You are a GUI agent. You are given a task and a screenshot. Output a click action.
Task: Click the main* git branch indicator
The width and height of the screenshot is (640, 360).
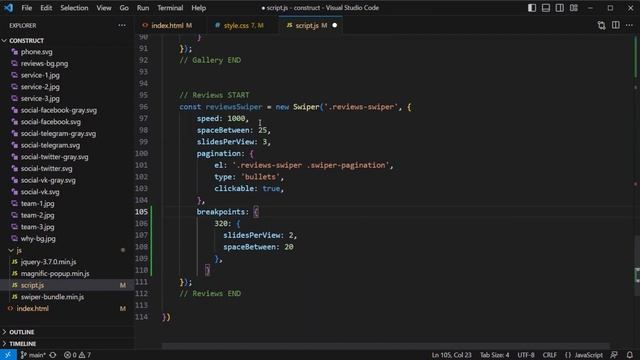click(x=33, y=355)
